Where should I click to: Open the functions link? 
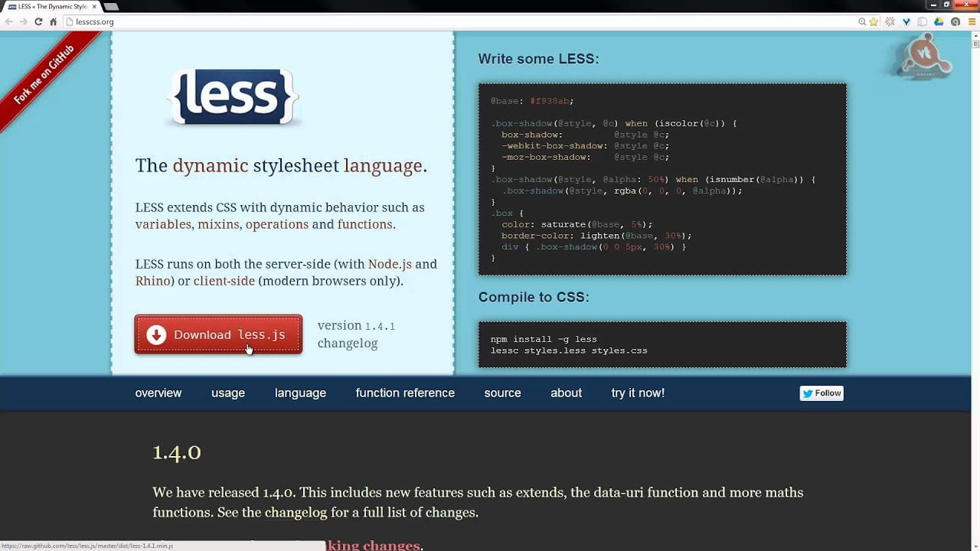[364, 224]
